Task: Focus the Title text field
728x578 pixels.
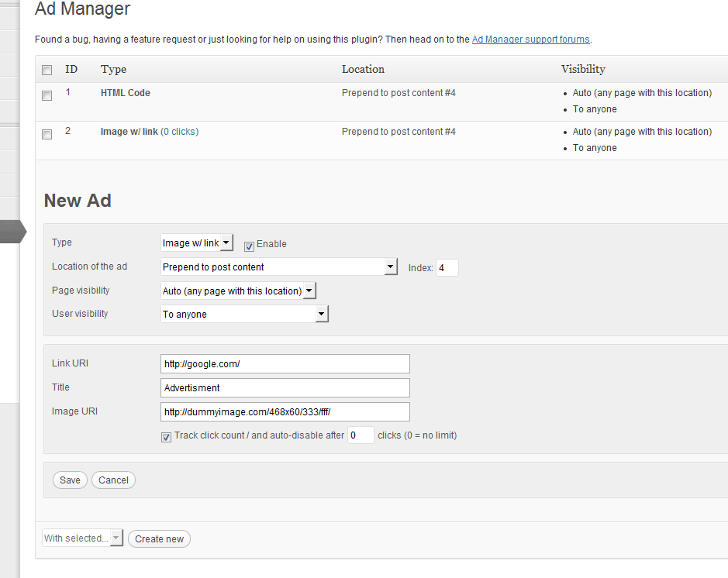Action: (285, 387)
